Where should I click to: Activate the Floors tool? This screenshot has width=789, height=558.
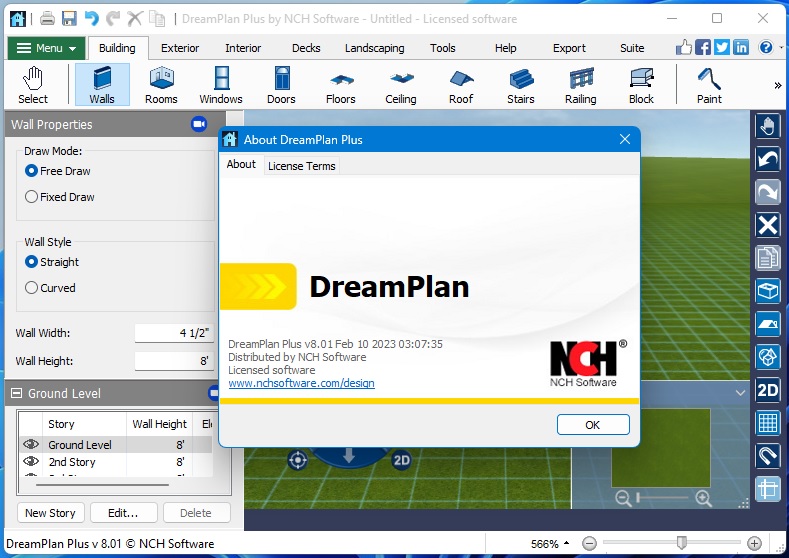tap(341, 85)
